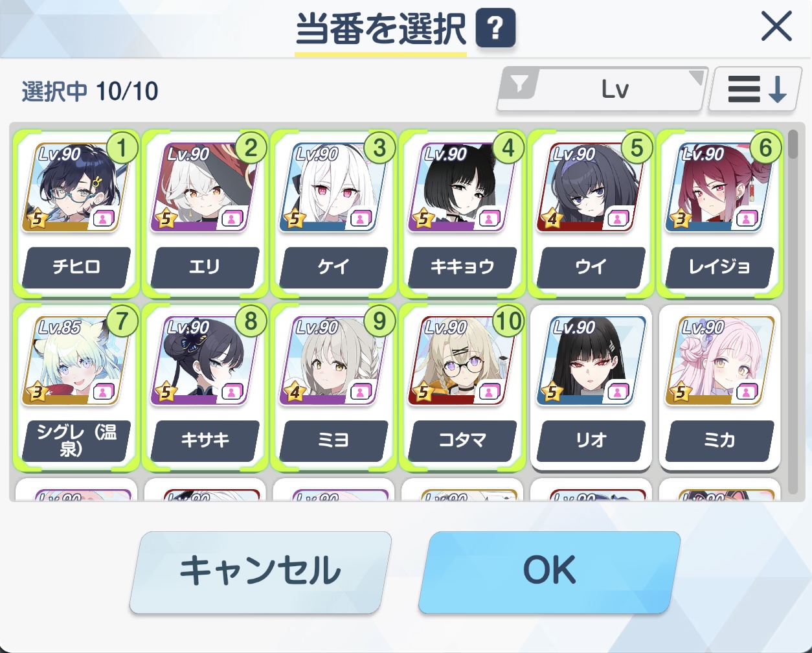The width and height of the screenshot is (812, 653).
Task: Click the character list vertical scrollbar
Action: pos(793,311)
